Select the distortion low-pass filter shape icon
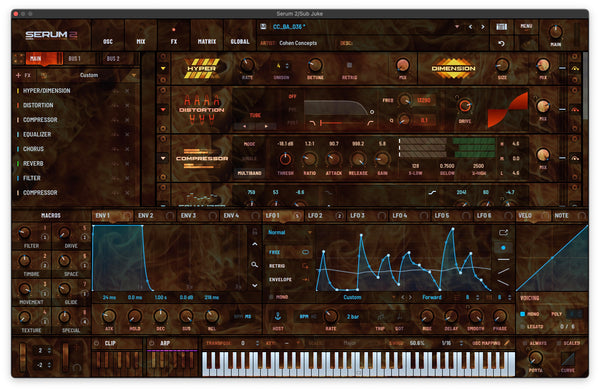 coord(312,123)
